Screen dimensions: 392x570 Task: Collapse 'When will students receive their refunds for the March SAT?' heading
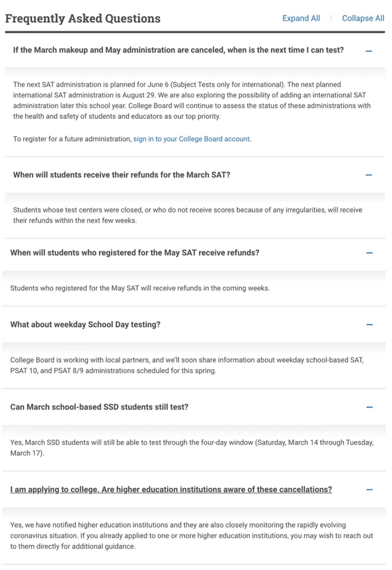122,175
